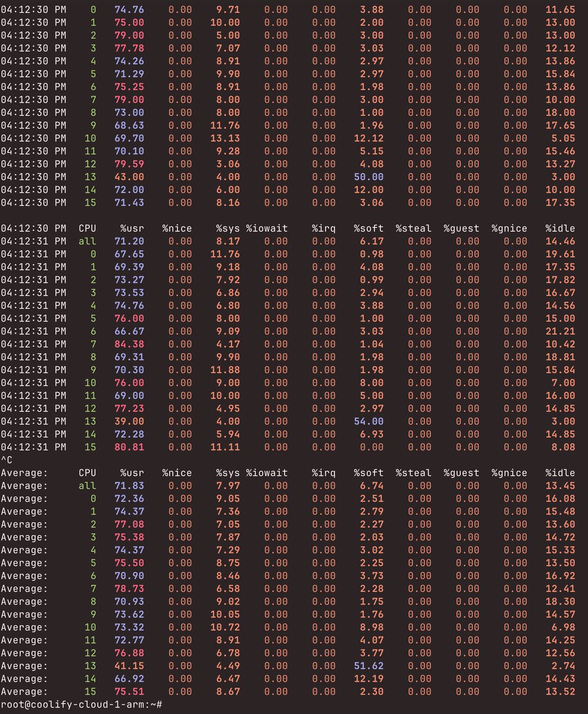Click the 6.74 average %soft value

(371, 486)
